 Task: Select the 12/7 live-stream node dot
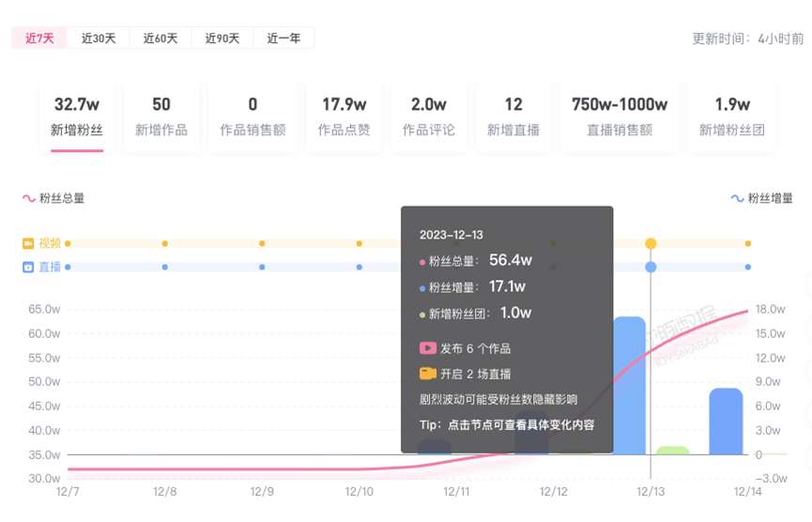point(68,268)
